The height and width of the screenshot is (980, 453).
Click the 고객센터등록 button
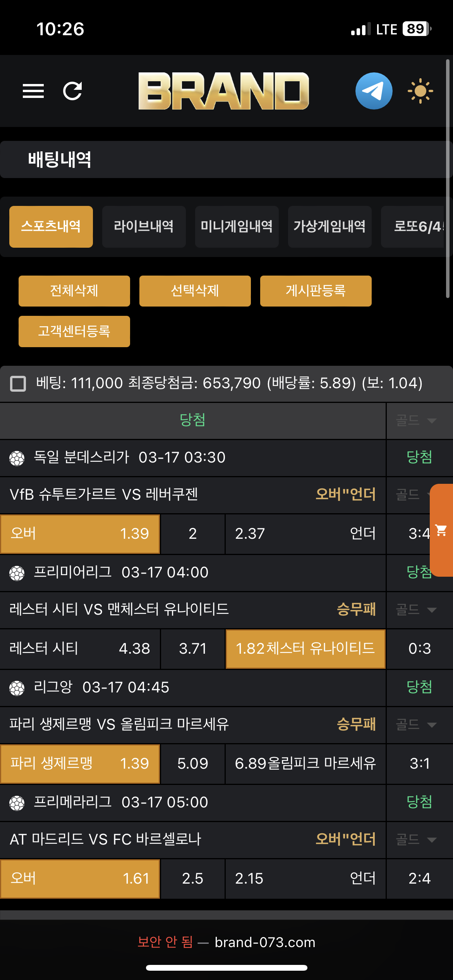[x=74, y=331]
